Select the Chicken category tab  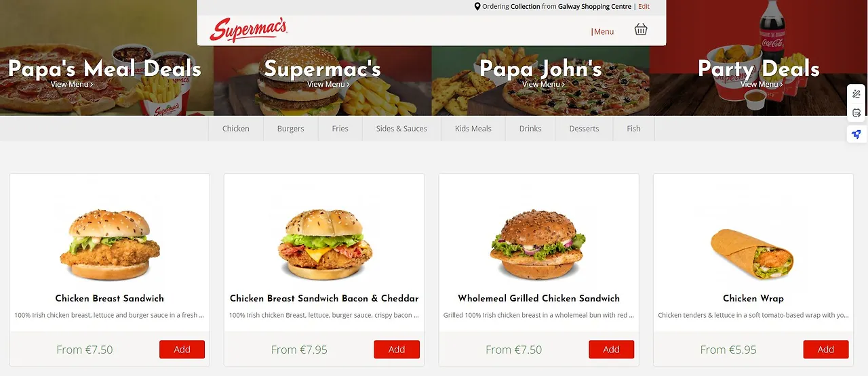click(236, 129)
